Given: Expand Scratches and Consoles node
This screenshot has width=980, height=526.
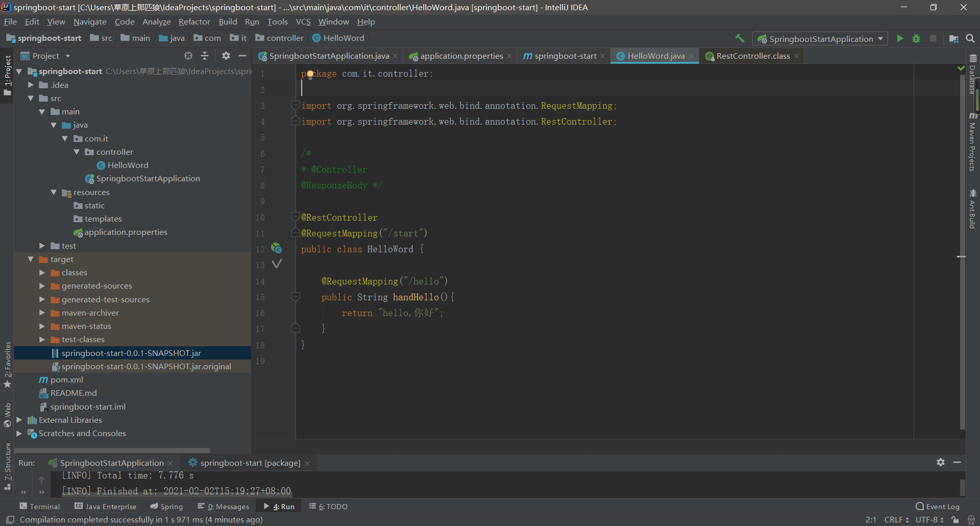Looking at the screenshot, I should 19,433.
